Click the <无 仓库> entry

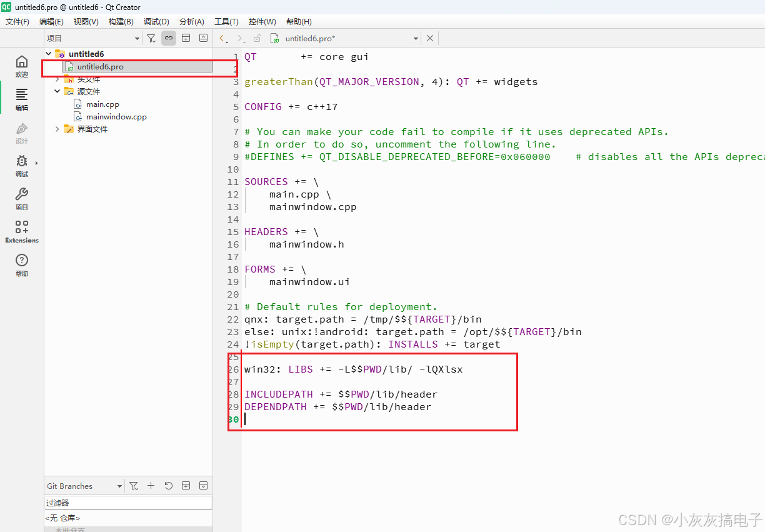click(62, 518)
